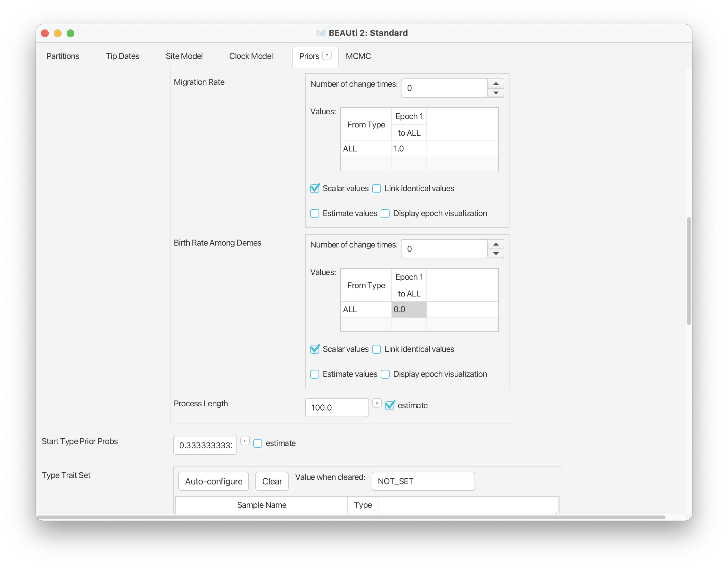The height and width of the screenshot is (568, 728).
Task: Decrement Migration Rate number of change times
Action: pos(496,93)
